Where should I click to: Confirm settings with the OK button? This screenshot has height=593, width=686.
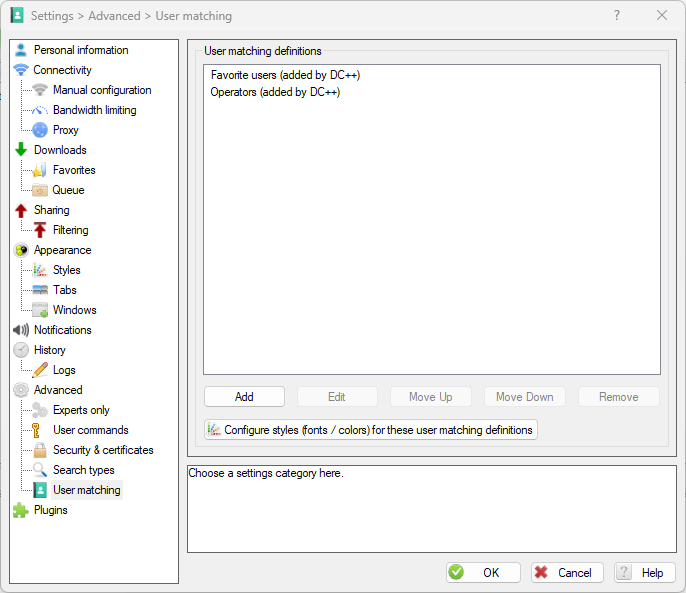[483, 572]
